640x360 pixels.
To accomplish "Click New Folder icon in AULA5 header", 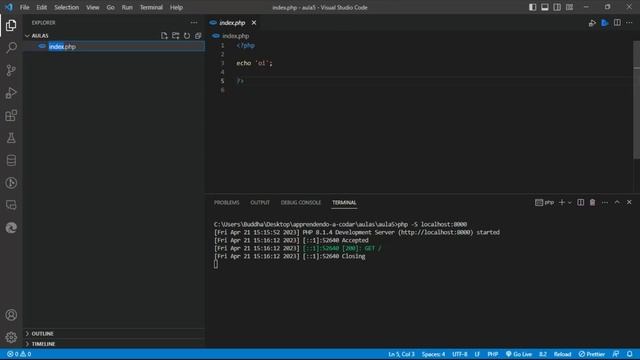I will 176,36.
